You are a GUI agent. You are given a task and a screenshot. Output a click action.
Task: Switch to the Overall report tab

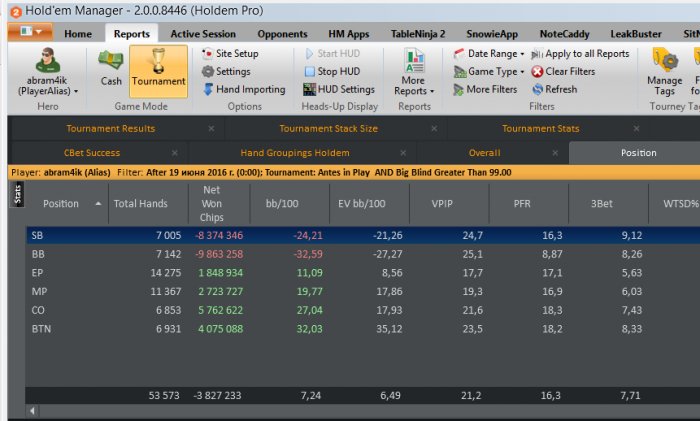click(484, 153)
